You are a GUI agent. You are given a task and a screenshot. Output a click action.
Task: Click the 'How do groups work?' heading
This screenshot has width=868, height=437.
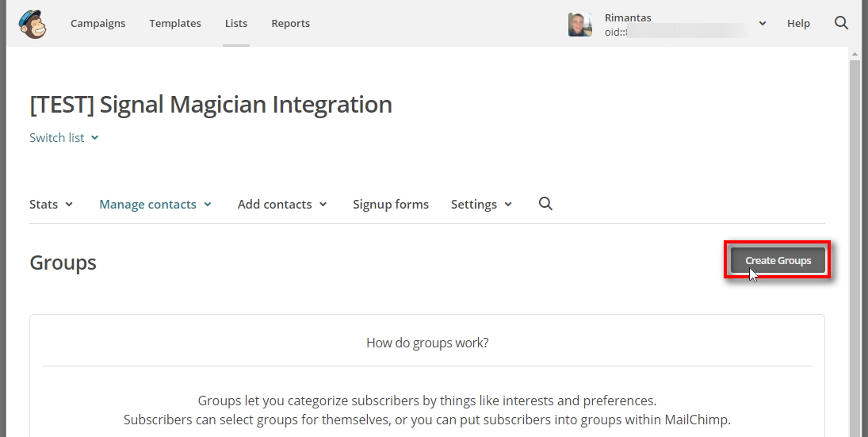[x=427, y=343]
